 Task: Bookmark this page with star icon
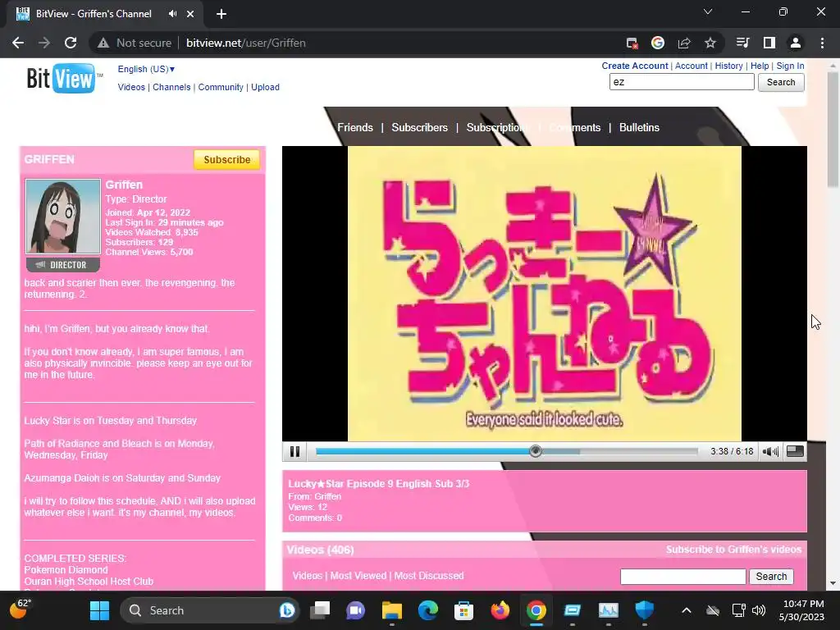pos(710,43)
